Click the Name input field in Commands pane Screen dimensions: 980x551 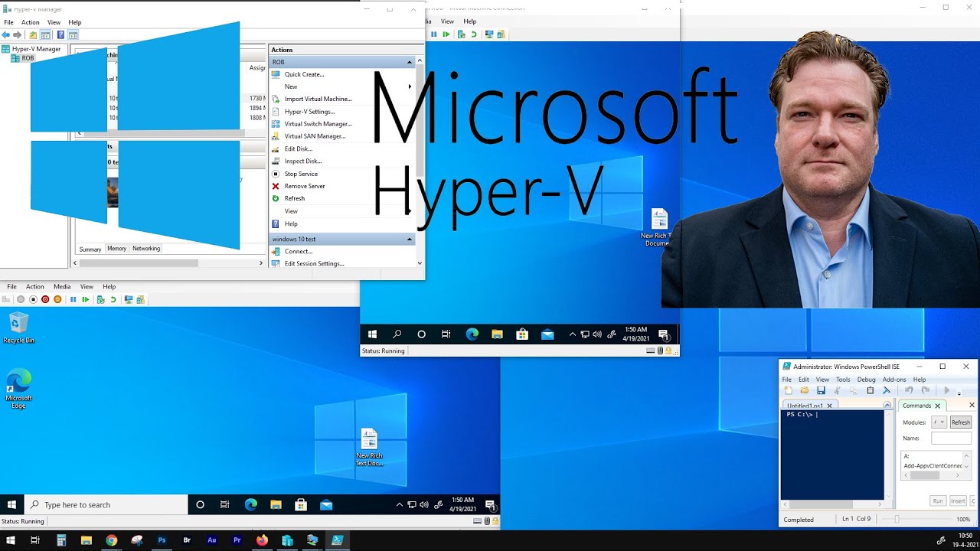click(951, 439)
